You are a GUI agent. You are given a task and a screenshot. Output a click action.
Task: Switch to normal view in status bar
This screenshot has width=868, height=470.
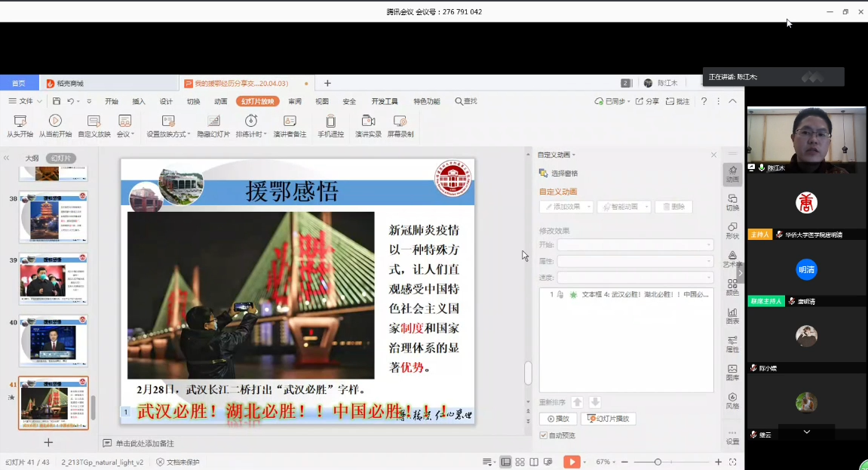click(505, 462)
